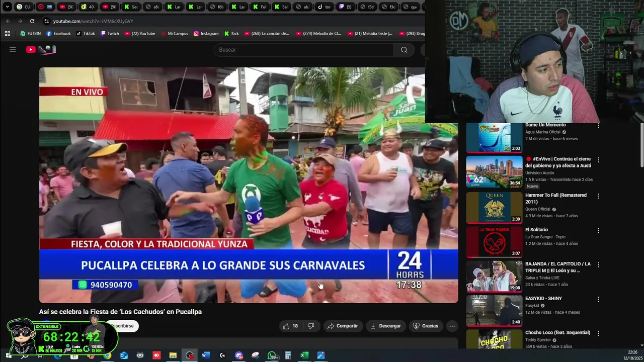Screen dimensions: 644x362
Task: Open the FUTBIN bookmark
Action: (31, 34)
